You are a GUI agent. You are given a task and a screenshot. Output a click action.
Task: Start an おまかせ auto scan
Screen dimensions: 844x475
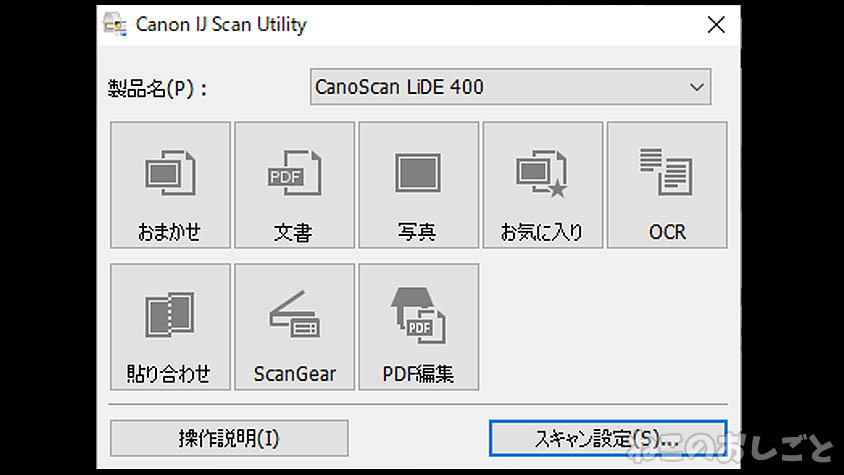170,185
